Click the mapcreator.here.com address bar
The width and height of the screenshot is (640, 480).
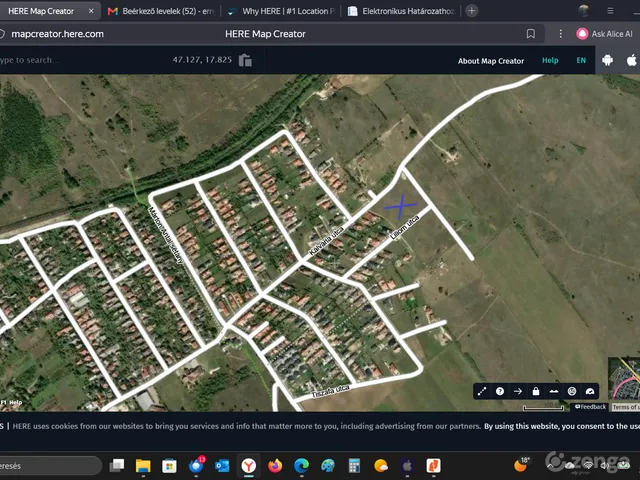click(57, 34)
